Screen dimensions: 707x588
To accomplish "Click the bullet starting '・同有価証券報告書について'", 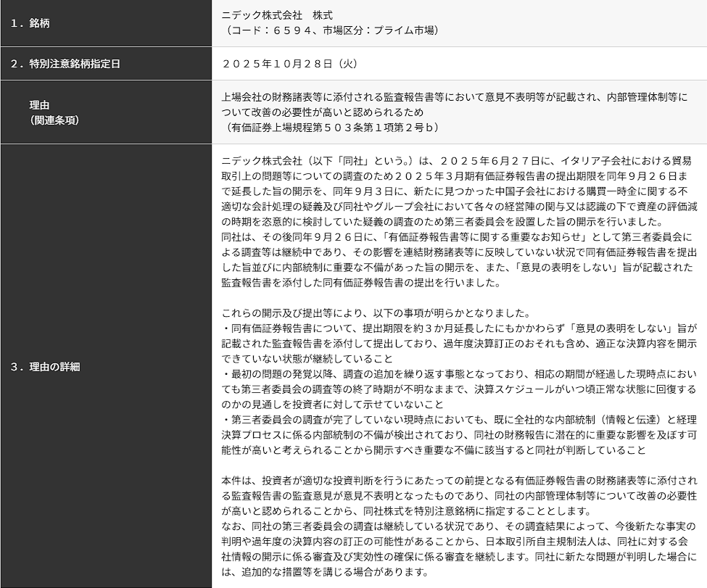I will [459, 328].
